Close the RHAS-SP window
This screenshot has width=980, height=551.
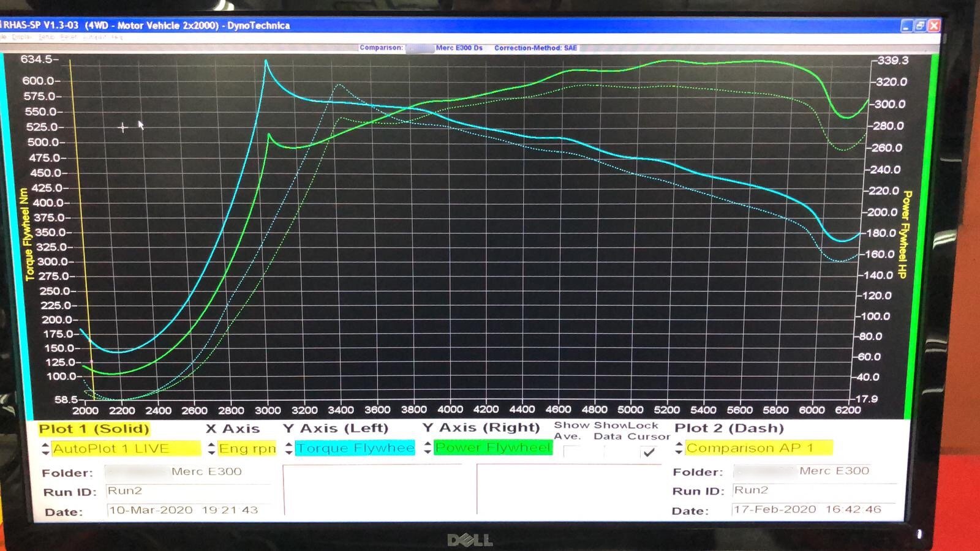934,26
